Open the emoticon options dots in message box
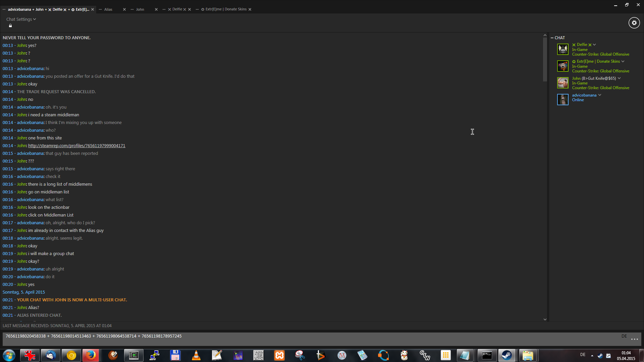The image size is (644, 362). [x=634, y=339]
